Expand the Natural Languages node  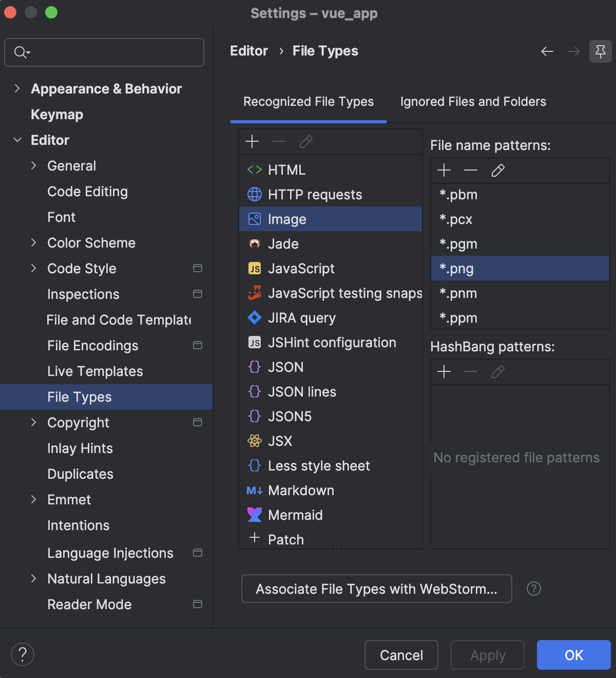[34, 578]
